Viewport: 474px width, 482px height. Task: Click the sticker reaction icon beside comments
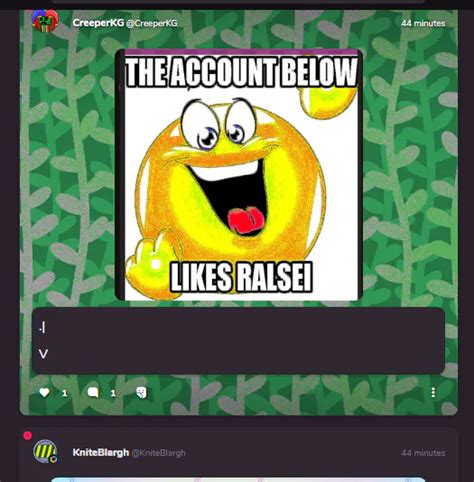tap(141, 392)
